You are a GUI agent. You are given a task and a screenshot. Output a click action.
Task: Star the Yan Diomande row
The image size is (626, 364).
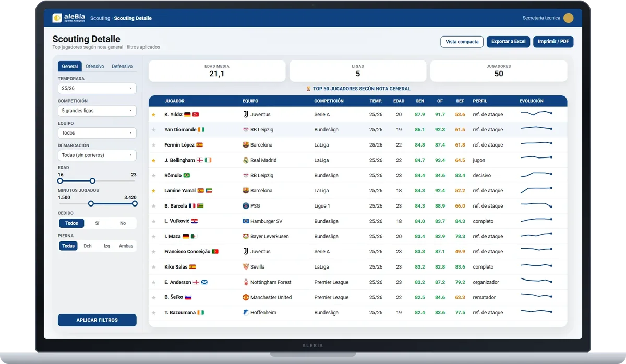pyautogui.click(x=153, y=130)
